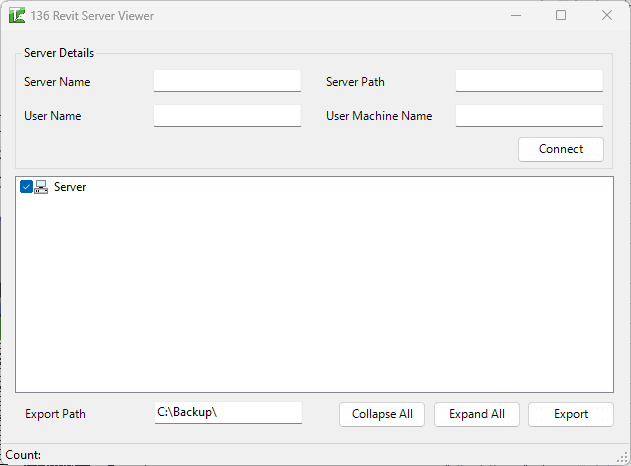The height and width of the screenshot is (466, 631).
Task: Click the Server Name label
Action: coord(57,82)
